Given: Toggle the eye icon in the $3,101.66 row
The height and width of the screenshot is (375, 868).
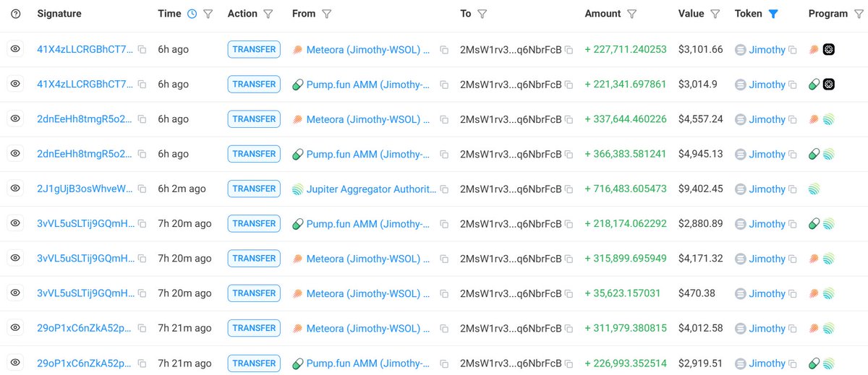Looking at the screenshot, I should (x=15, y=49).
